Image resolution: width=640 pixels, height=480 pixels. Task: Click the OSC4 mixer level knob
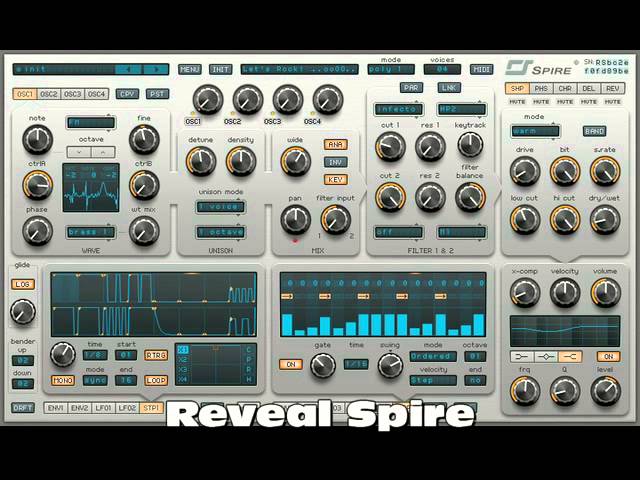328,100
